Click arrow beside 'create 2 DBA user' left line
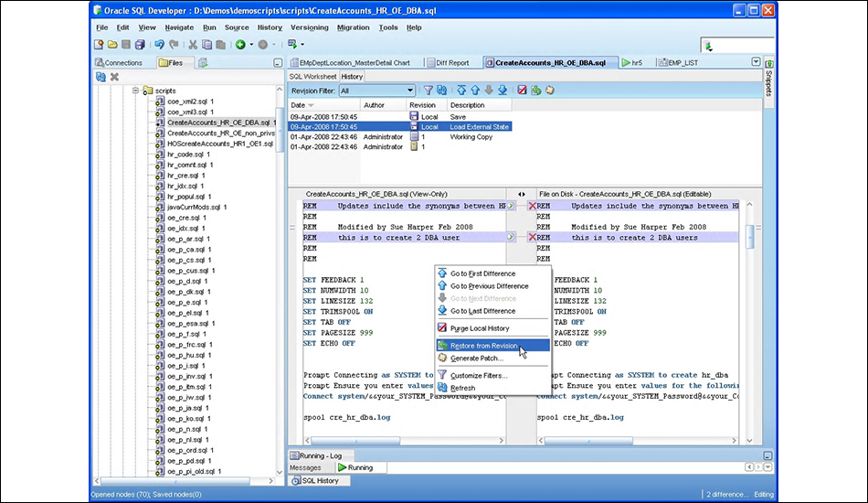 [x=511, y=237]
